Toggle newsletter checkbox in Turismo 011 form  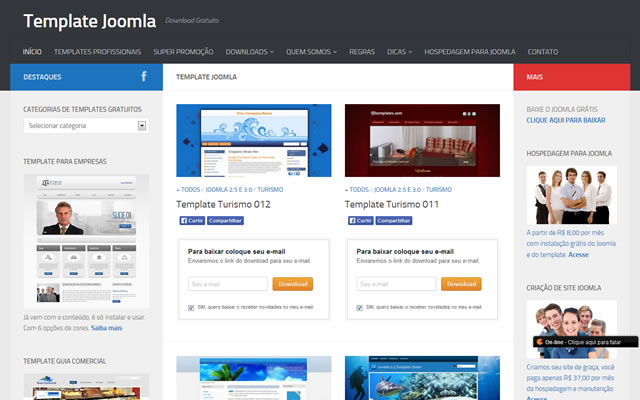point(360,308)
